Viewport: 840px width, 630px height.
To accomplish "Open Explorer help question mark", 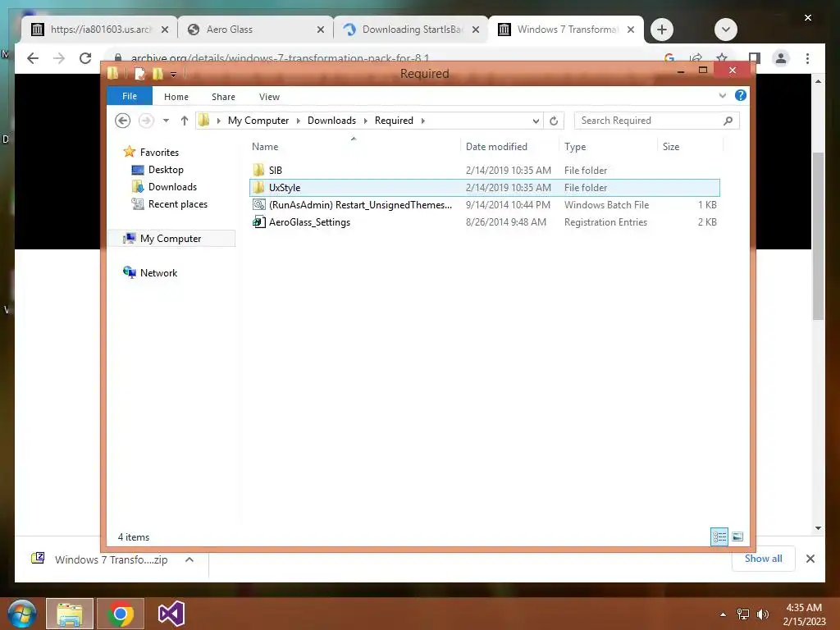I will pyautogui.click(x=741, y=95).
